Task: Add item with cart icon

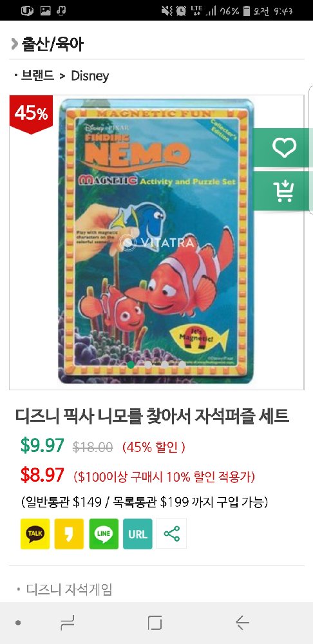Action: click(x=284, y=191)
